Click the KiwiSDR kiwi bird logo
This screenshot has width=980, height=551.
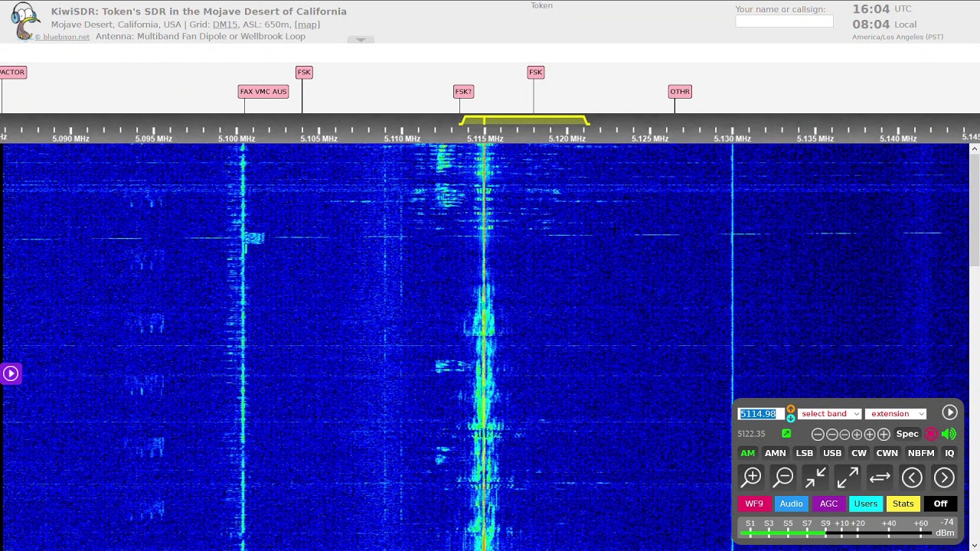[24, 21]
